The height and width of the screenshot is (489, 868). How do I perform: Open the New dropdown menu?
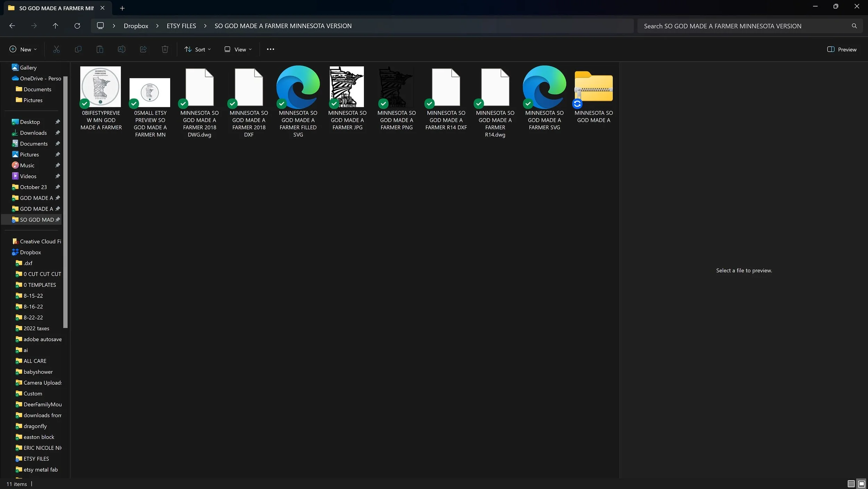tap(23, 49)
